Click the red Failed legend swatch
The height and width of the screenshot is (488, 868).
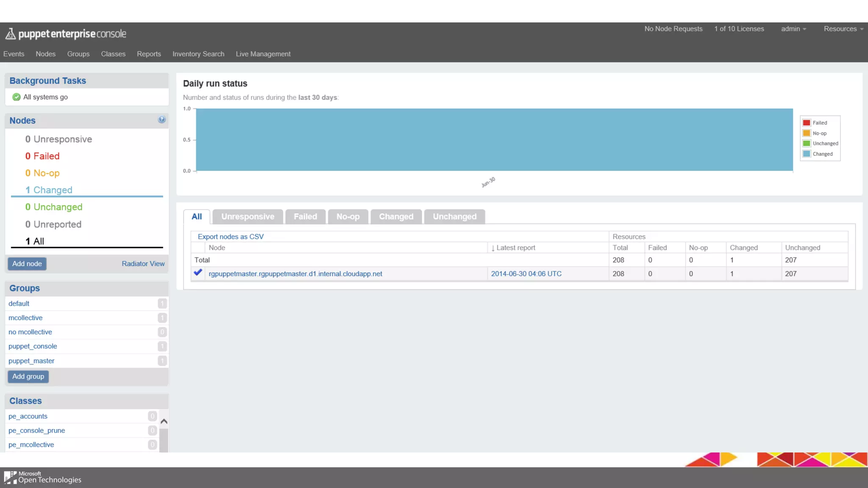pyautogui.click(x=807, y=123)
